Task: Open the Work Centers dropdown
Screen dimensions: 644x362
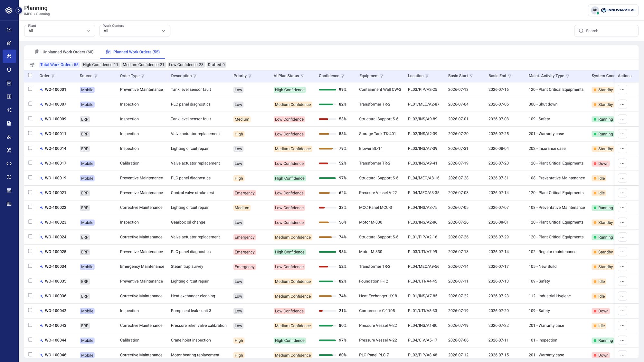Action: (135, 31)
